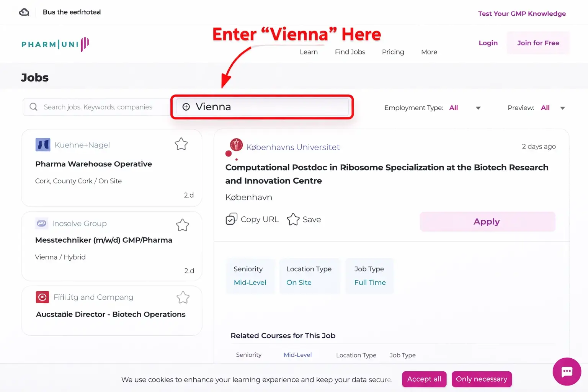This screenshot has width=588, height=392.
Task: Open the Pricing menu item
Action: pyautogui.click(x=393, y=52)
